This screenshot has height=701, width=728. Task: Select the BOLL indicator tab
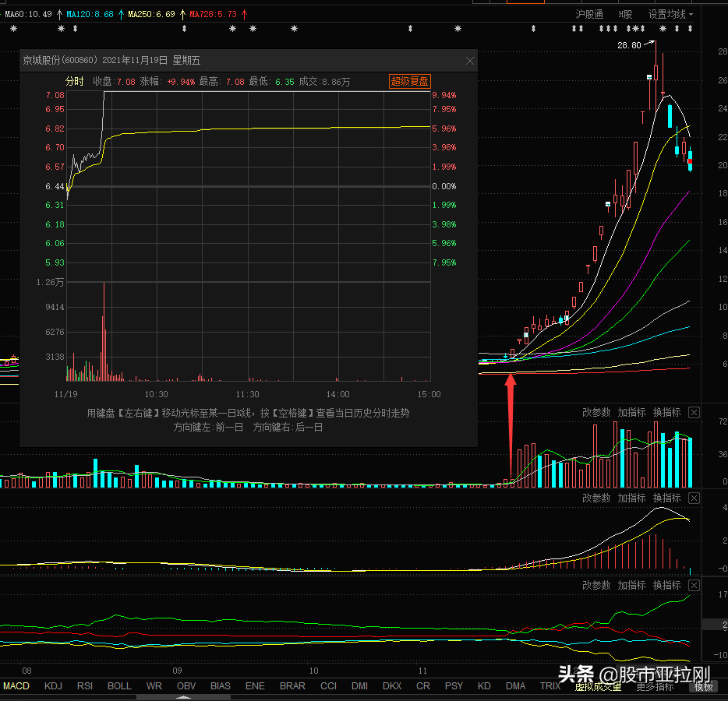coord(119,686)
